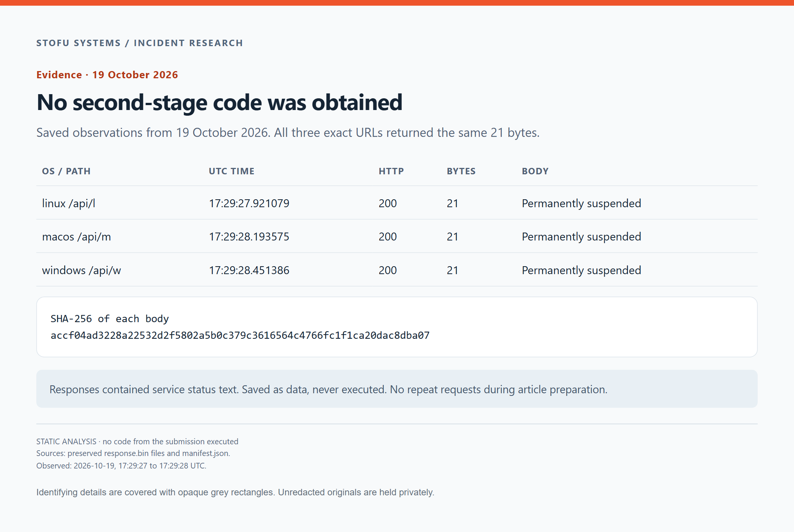Click the UTC TIME column header
794x532 pixels.
(x=231, y=171)
